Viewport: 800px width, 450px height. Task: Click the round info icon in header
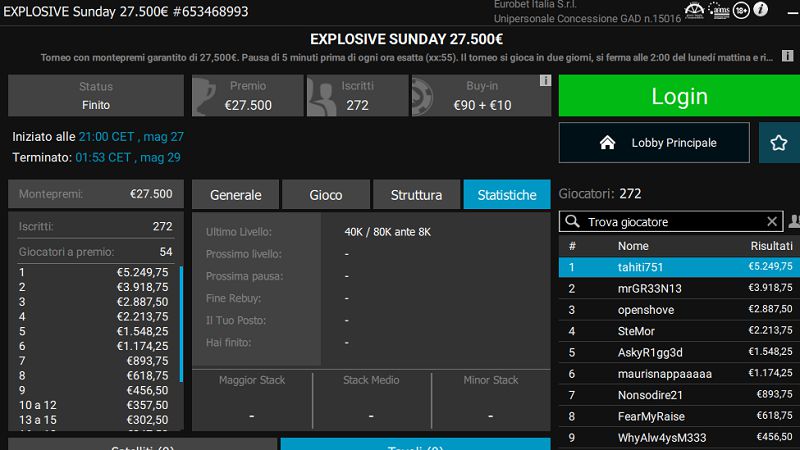761,9
